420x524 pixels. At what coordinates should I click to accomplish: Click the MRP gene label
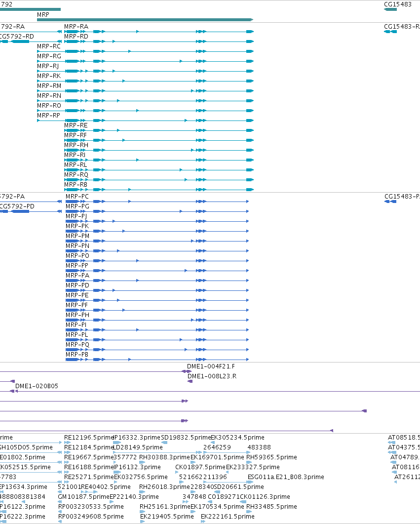43,15
